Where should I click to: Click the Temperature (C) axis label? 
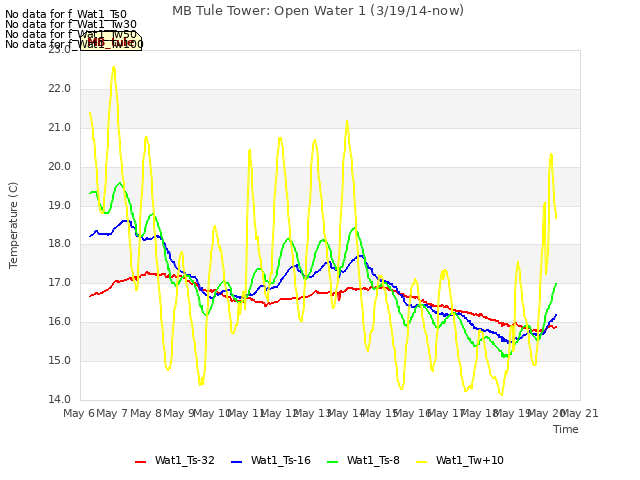point(13,225)
